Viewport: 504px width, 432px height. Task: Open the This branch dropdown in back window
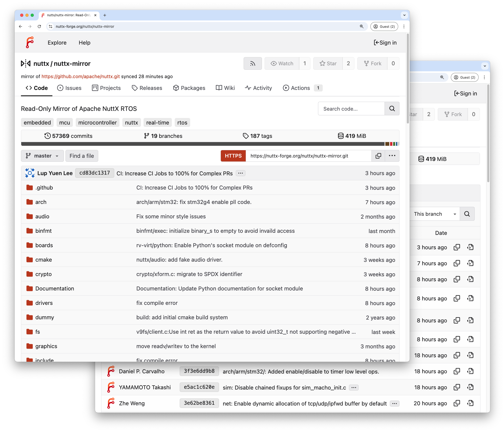tap(434, 214)
